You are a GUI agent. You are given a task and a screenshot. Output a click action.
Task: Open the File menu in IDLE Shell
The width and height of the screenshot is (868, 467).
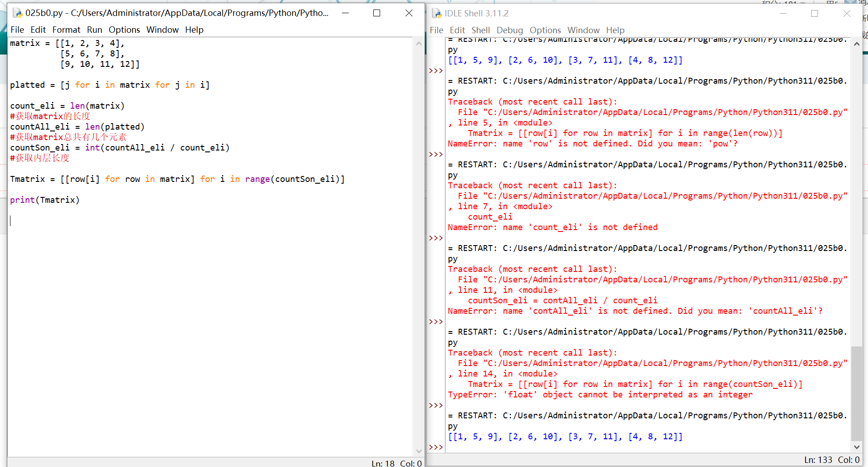point(437,30)
